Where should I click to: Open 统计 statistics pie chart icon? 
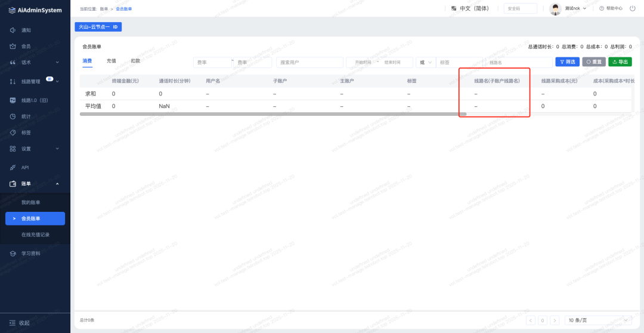click(x=13, y=116)
